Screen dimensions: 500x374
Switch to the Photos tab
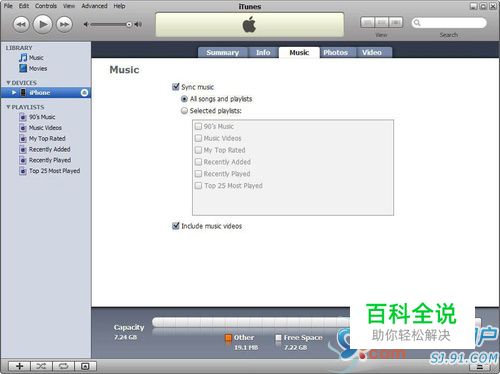coord(335,52)
